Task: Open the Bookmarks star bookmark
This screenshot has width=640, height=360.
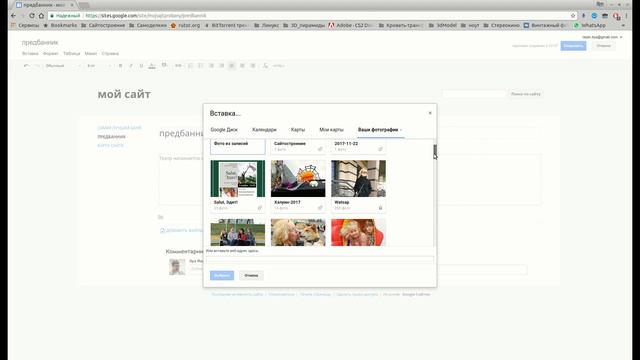Action: [60, 25]
